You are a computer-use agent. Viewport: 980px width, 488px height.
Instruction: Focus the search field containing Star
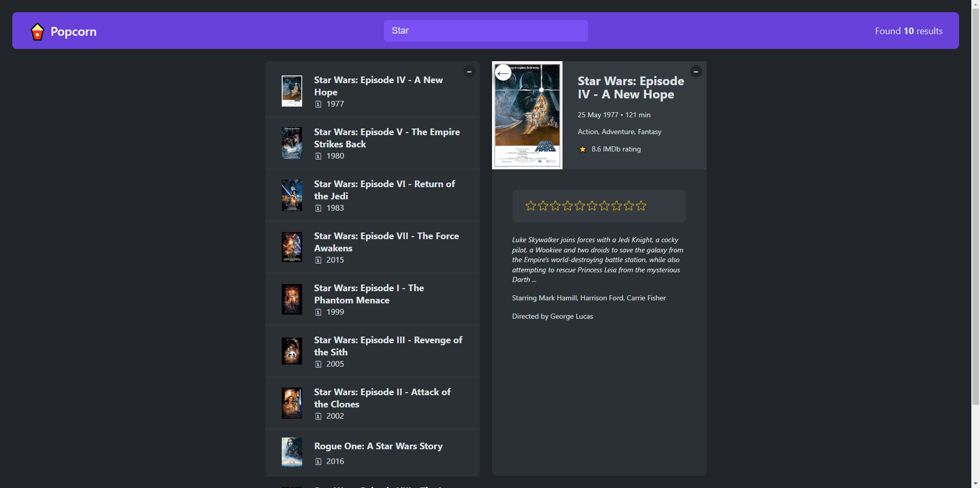[485, 31]
